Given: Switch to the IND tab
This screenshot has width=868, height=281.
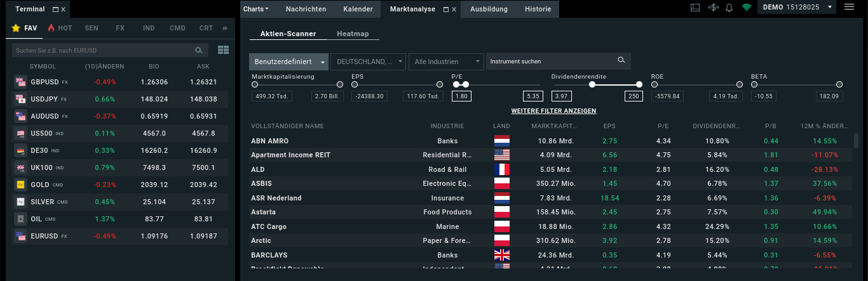Looking at the screenshot, I should click(x=149, y=29).
